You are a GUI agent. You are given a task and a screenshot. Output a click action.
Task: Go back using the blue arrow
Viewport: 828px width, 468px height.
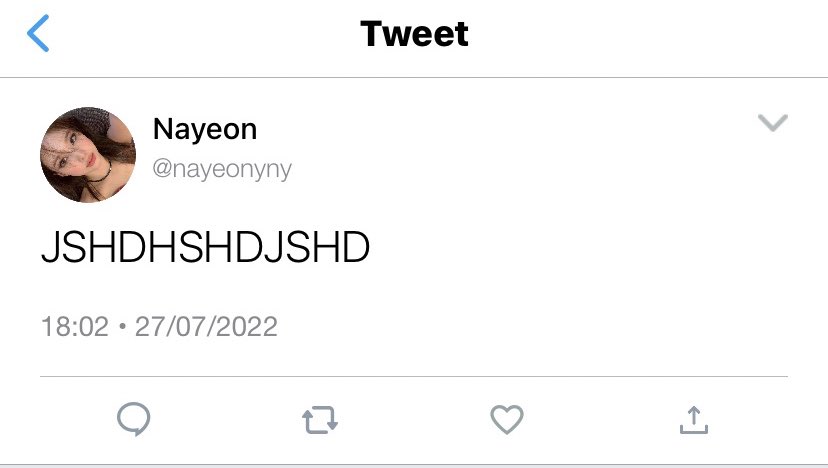pos(38,33)
